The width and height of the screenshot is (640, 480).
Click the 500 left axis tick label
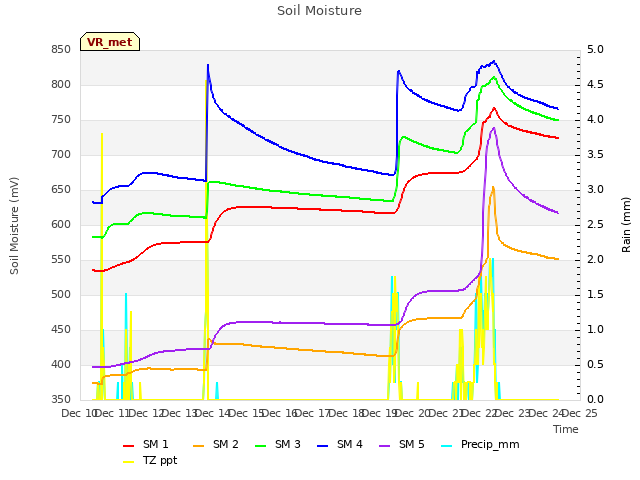pyautogui.click(x=61, y=295)
